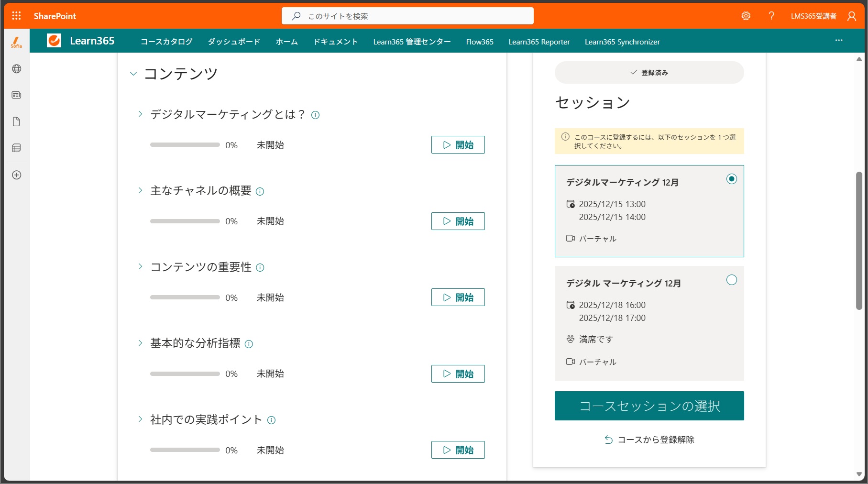Click progress bar of デジタルマーケティングとは？
Image resolution: width=868 pixels, height=484 pixels.
click(x=185, y=145)
